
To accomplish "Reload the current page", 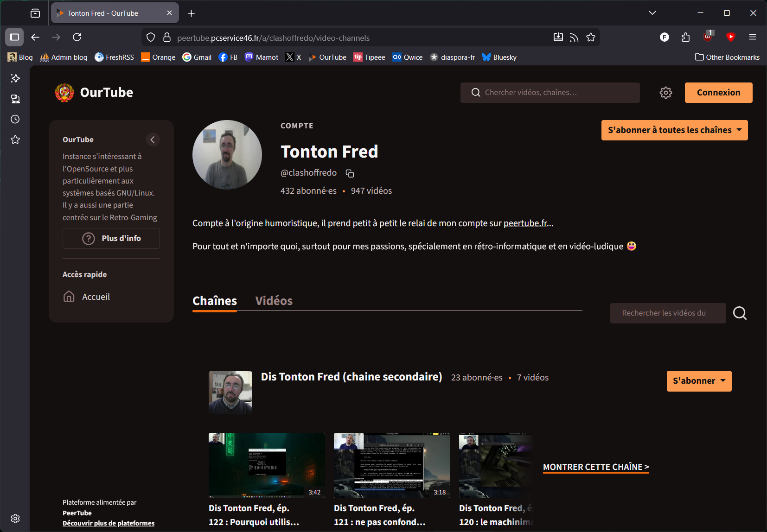I will (77, 37).
